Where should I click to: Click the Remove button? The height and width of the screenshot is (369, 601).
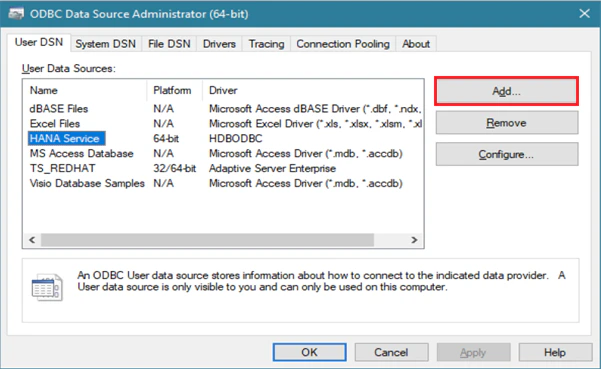(507, 123)
